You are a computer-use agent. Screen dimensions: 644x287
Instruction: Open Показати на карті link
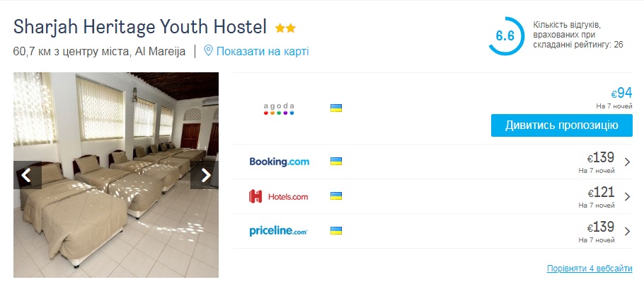click(x=262, y=51)
